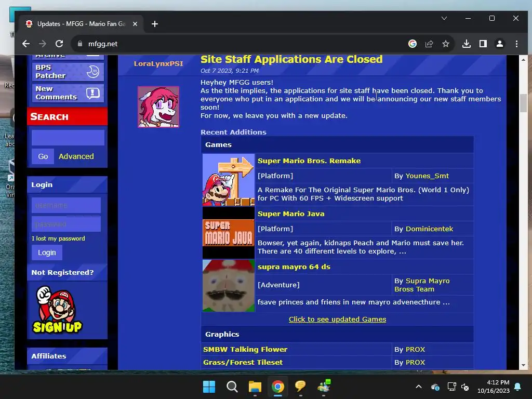
Task: Click the lock icon in address bar
Action: pos(80,44)
